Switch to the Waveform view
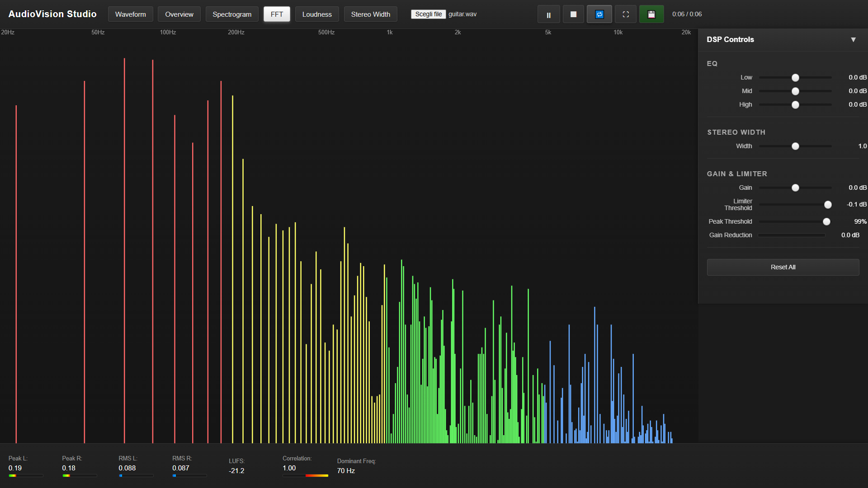The width and height of the screenshot is (868, 488). click(130, 14)
